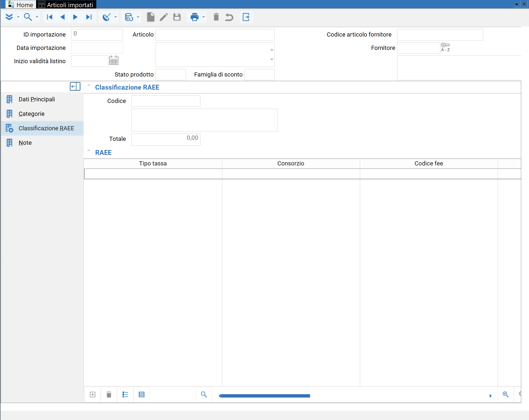Click the Totale field showing 0,00
The width and height of the screenshot is (529, 420).
[x=166, y=139]
